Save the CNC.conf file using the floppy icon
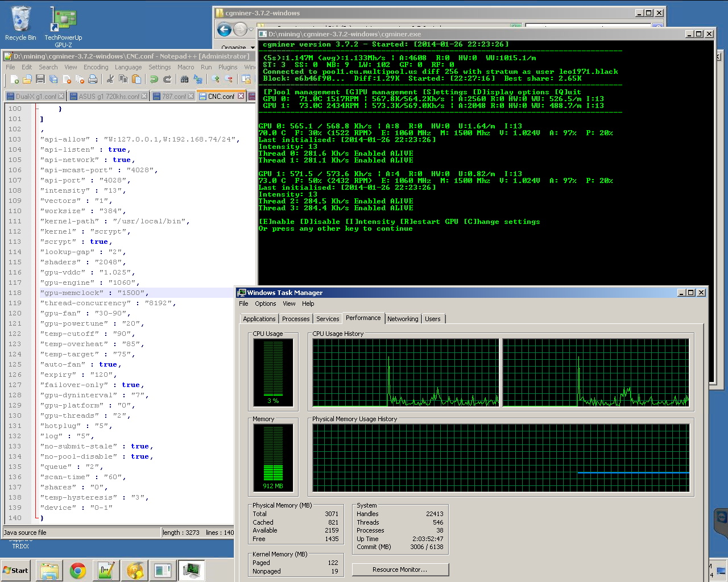Viewport: 728px width, 582px height. tap(40, 80)
